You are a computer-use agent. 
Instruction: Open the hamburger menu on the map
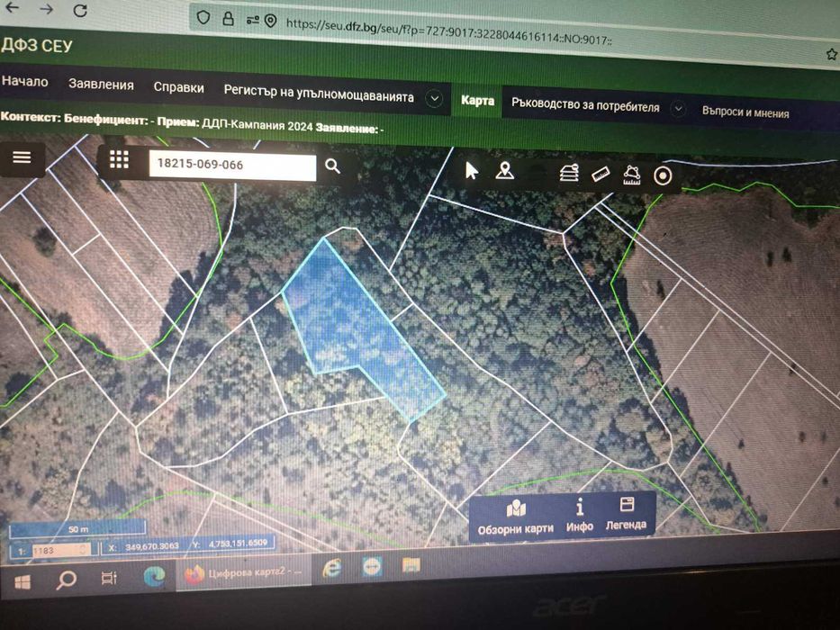click(22, 157)
